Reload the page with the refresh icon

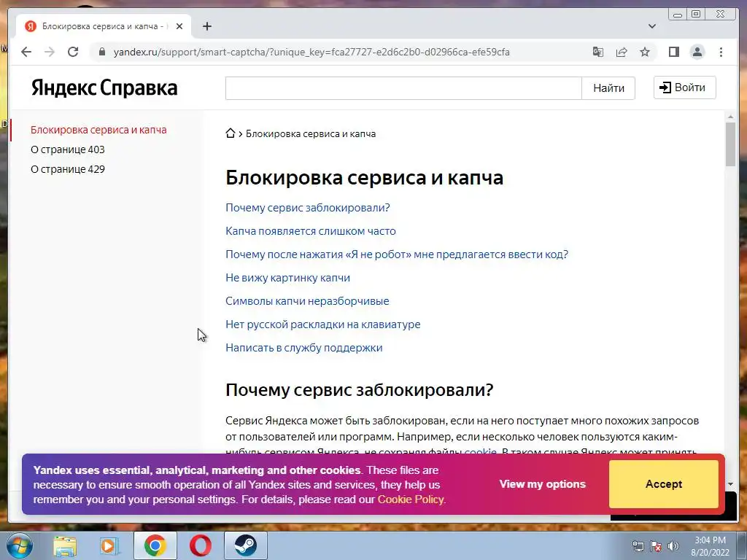point(73,52)
